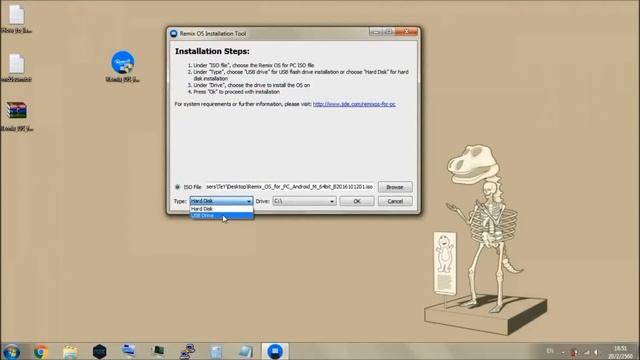Click the EN language indicator in tray
Image resolution: width=640 pixels, height=360 pixels.
click(550, 351)
